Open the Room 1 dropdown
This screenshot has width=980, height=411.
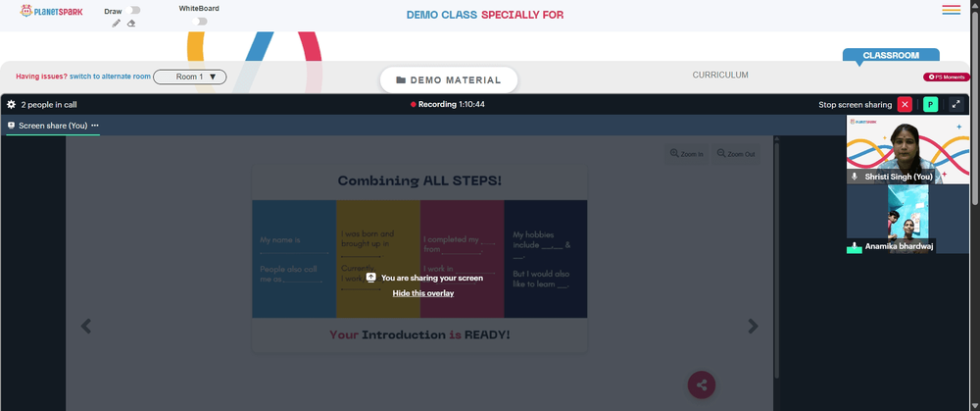190,77
